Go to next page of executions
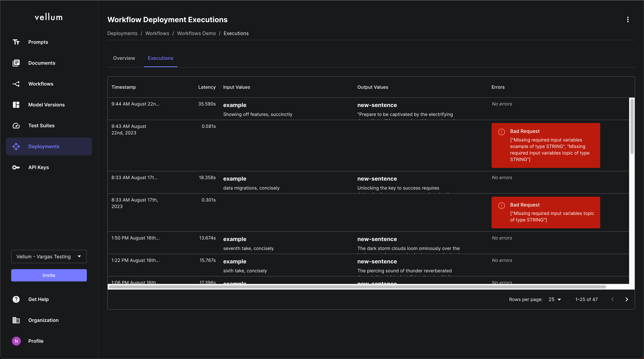This screenshot has height=359, width=644. pyautogui.click(x=627, y=299)
